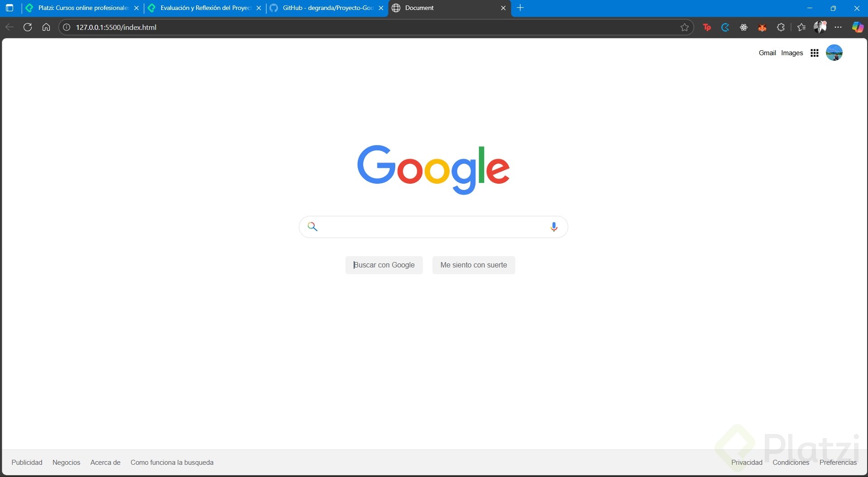Add this page to favorites star

coord(685,27)
